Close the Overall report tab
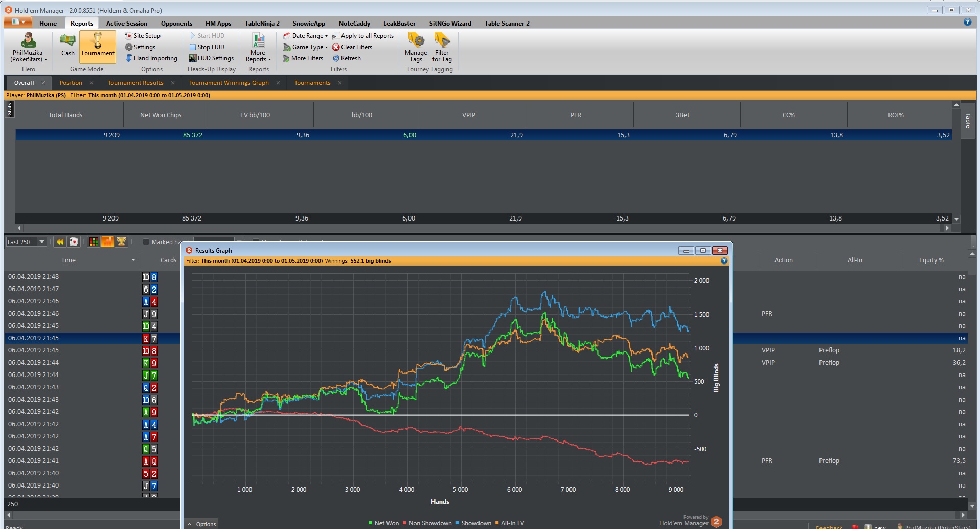 43,83
